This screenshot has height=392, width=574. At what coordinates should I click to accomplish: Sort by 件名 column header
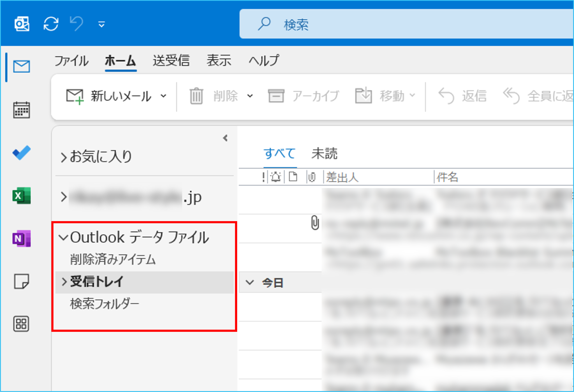[447, 177]
